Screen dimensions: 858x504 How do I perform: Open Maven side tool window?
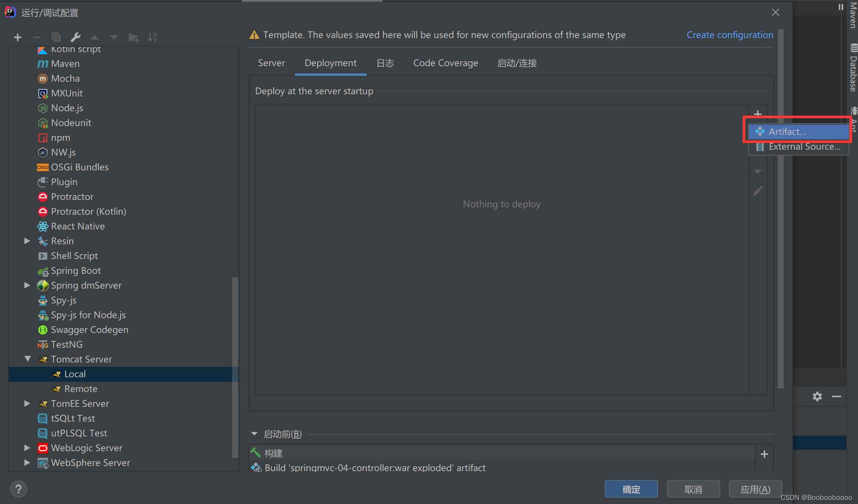click(853, 16)
